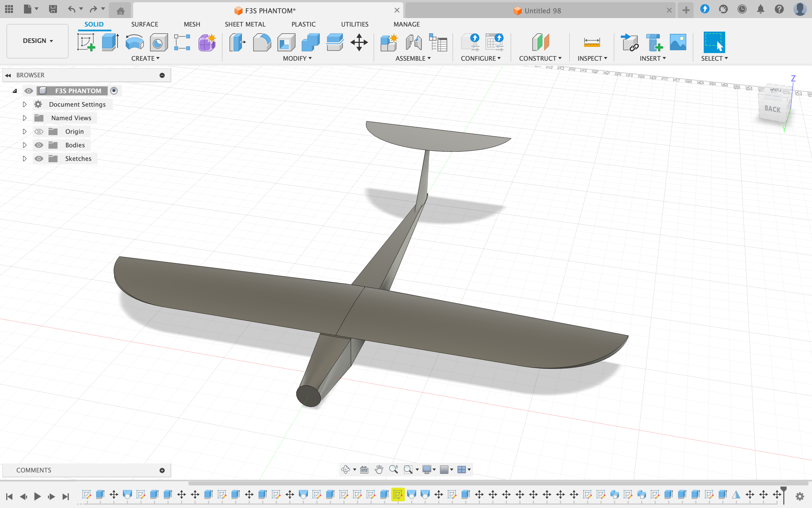The height and width of the screenshot is (508, 812).
Task: Activate the Window Select tool
Action: pos(714,42)
